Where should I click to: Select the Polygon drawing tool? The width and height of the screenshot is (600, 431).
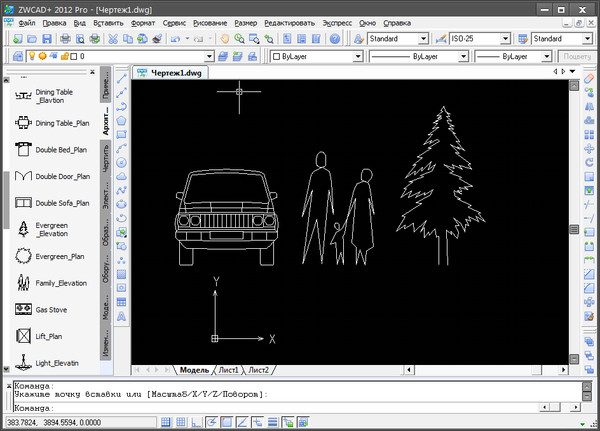click(122, 119)
